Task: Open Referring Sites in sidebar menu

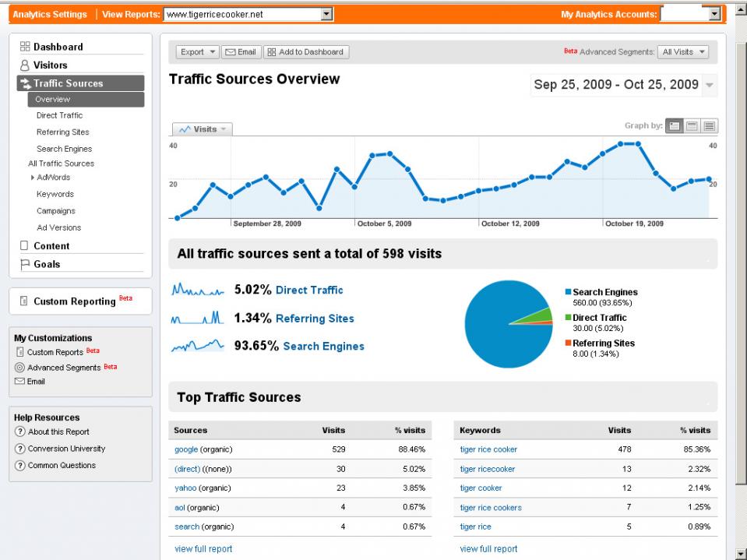Action: click(x=62, y=132)
